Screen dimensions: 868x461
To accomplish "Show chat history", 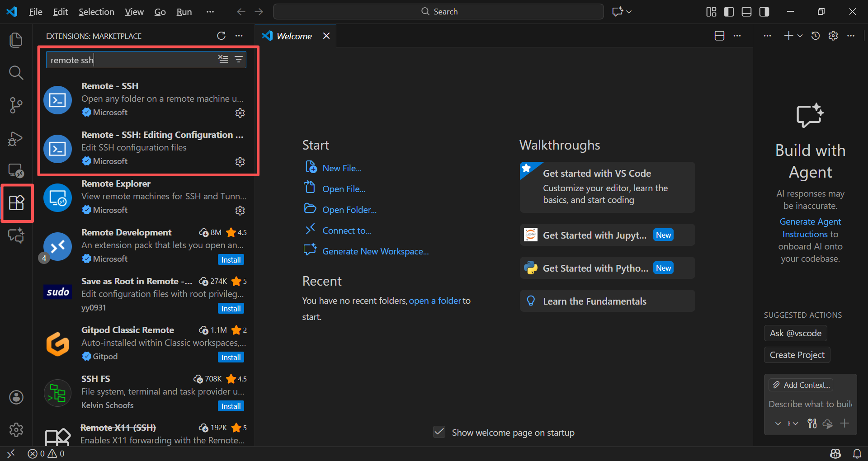I will coord(816,36).
